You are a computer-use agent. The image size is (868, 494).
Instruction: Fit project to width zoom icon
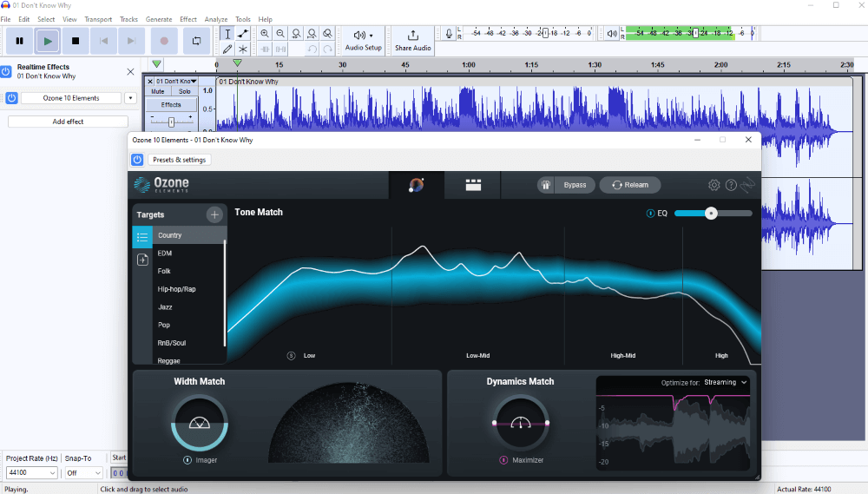312,34
